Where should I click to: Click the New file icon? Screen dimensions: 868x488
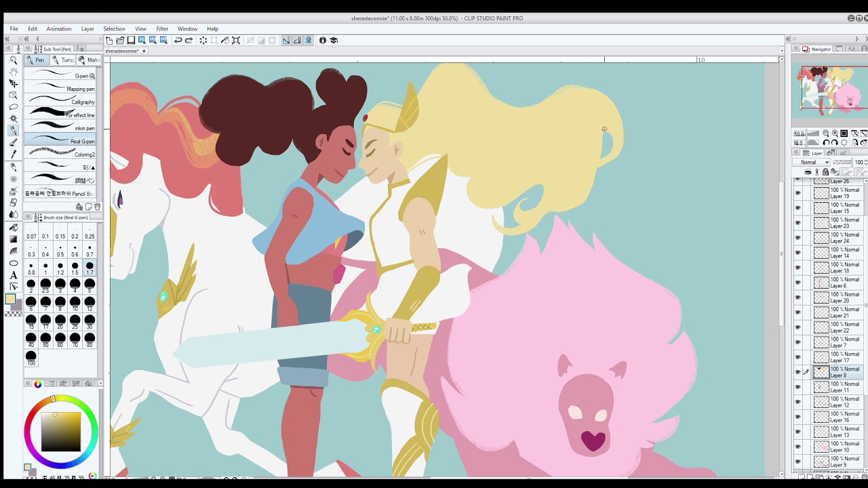click(108, 41)
